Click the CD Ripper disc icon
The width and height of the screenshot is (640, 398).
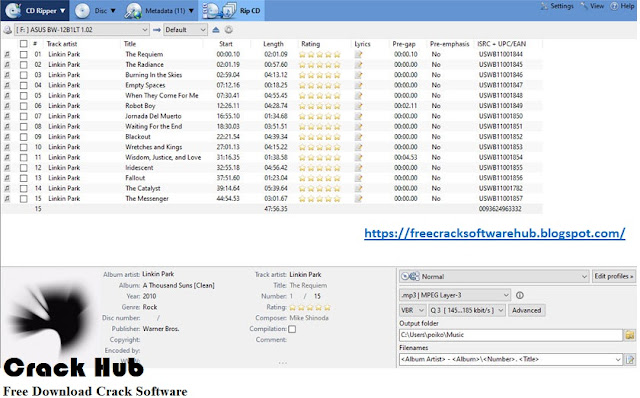pos(13,11)
